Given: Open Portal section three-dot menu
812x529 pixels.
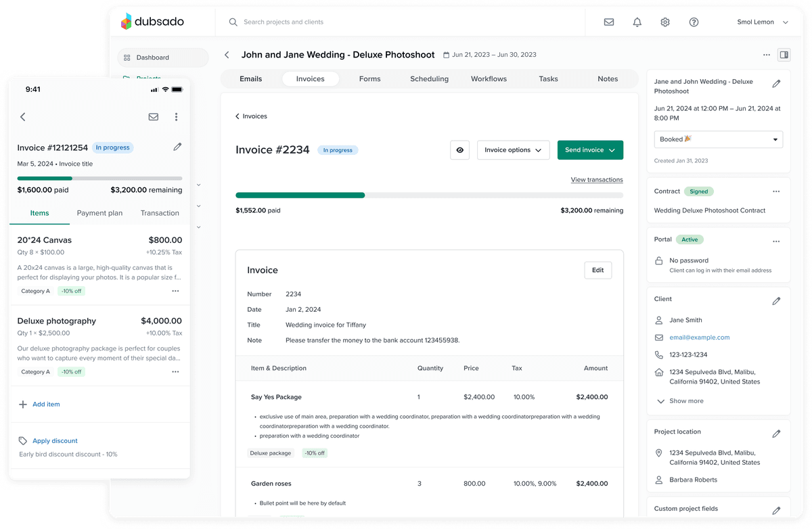Looking at the screenshot, I should coord(776,241).
